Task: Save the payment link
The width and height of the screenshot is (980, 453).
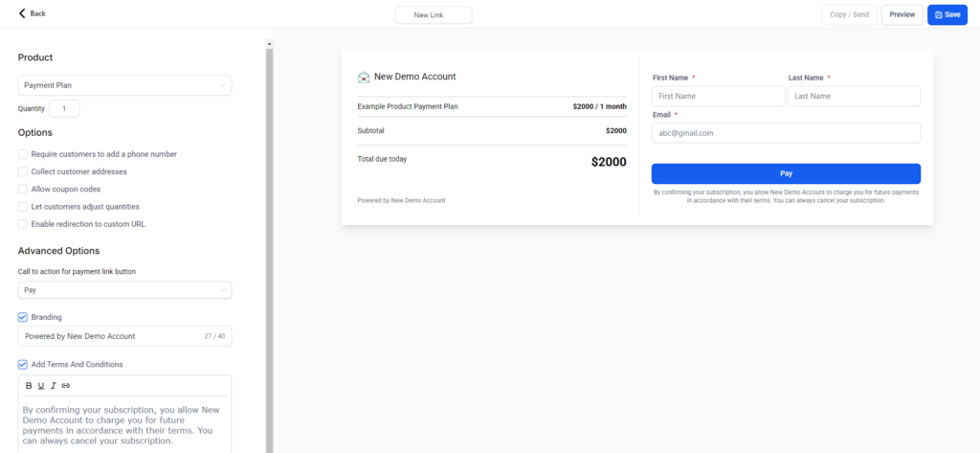Action: [x=947, y=14]
